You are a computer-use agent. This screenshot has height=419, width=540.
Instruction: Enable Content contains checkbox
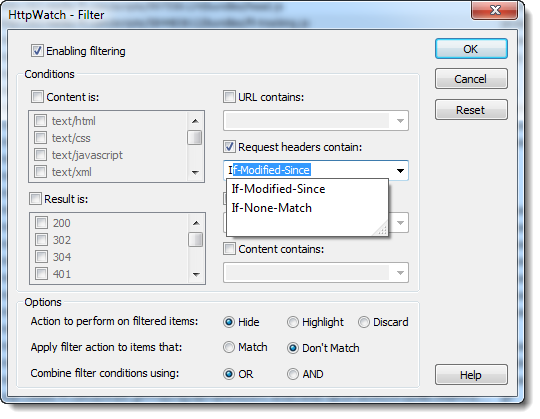(229, 249)
